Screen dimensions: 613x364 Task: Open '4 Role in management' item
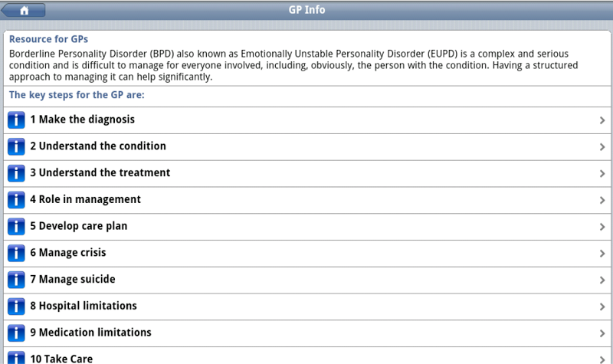click(85, 200)
